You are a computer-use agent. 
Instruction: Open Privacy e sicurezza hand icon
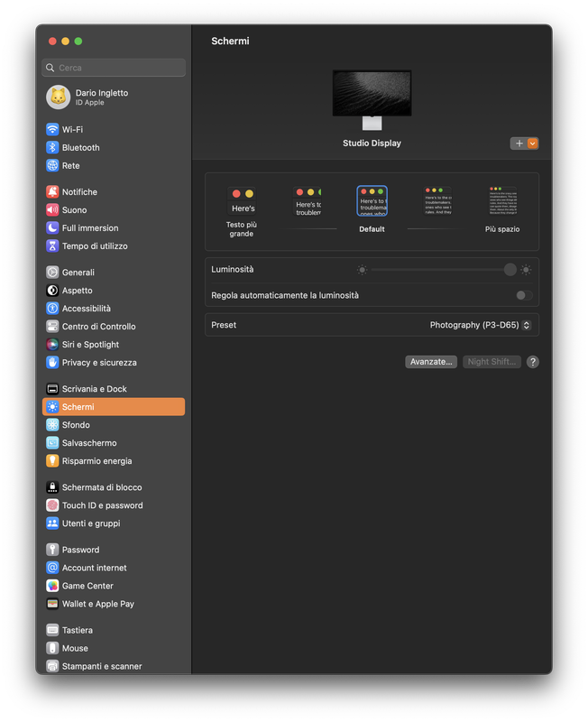52,363
